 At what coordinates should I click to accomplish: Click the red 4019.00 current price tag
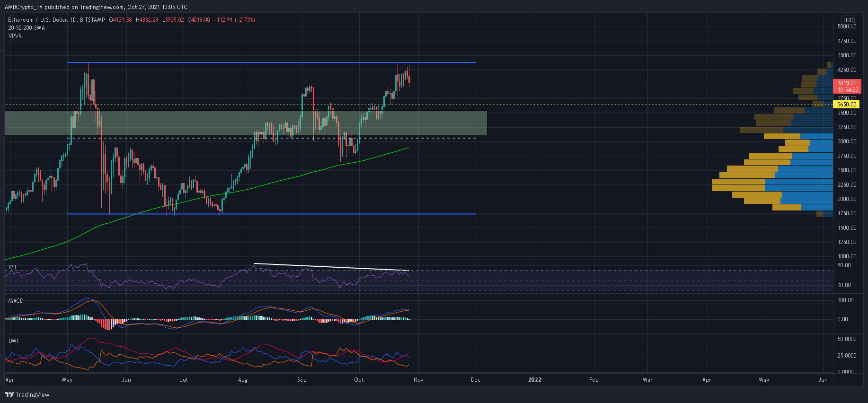[847, 86]
